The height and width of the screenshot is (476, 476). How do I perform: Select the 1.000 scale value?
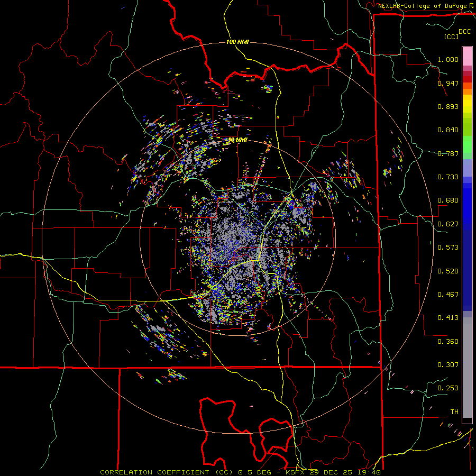pos(448,59)
